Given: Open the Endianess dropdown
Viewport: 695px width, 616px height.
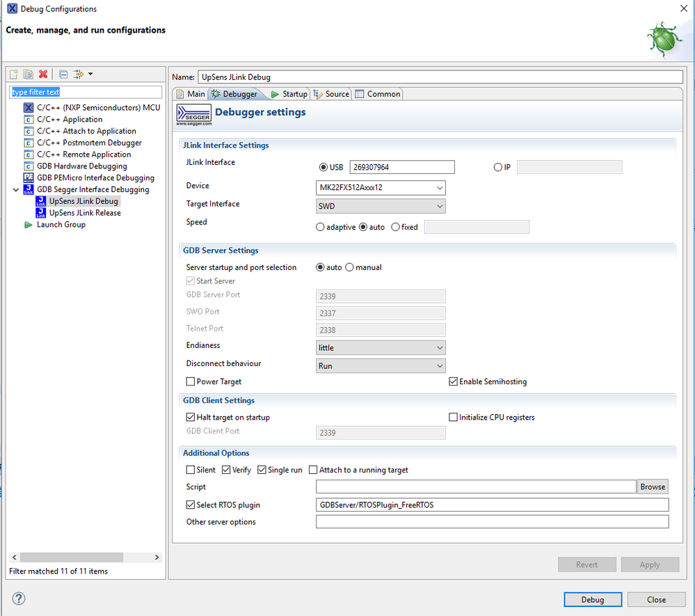Looking at the screenshot, I should (381, 348).
